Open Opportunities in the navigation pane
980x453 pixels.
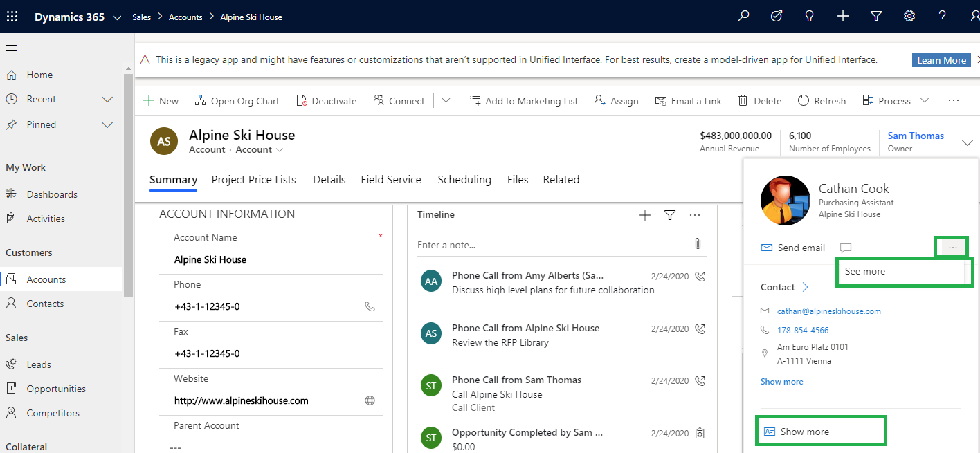(56, 389)
